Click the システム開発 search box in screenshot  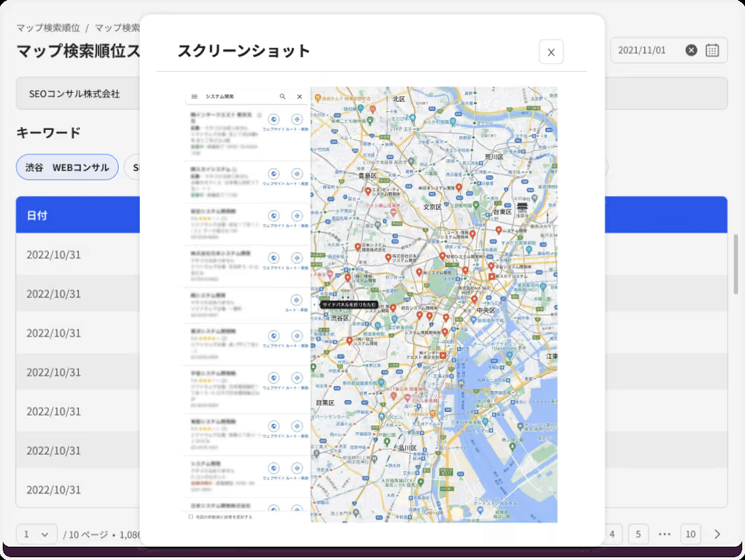pos(247,96)
